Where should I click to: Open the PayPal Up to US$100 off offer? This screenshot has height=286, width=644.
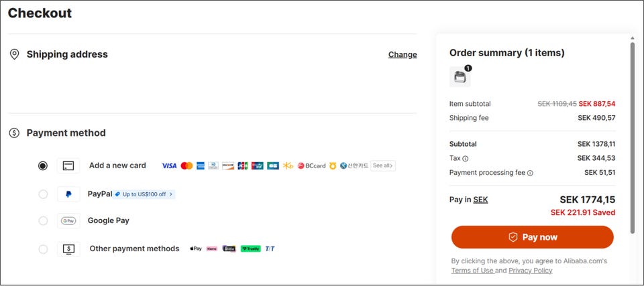coord(144,194)
